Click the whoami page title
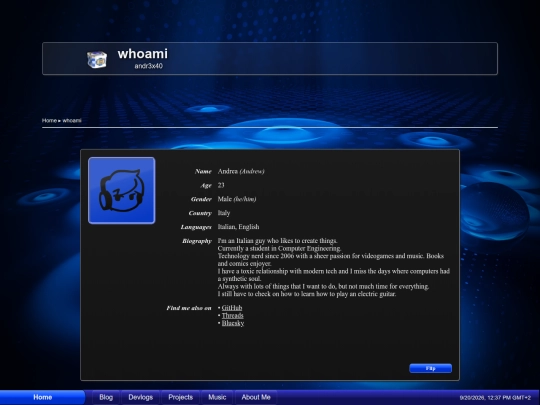540x405 pixels. pyautogui.click(x=143, y=54)
